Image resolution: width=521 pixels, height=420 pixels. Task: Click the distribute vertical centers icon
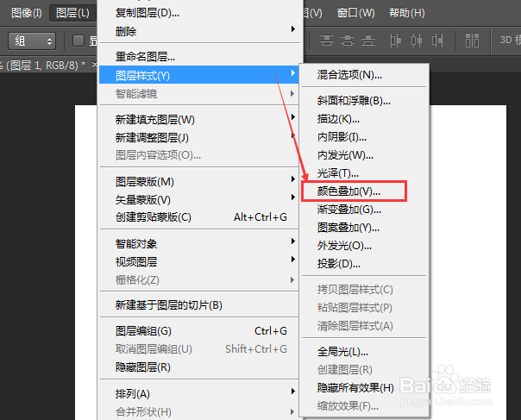(x=348, y=41)
